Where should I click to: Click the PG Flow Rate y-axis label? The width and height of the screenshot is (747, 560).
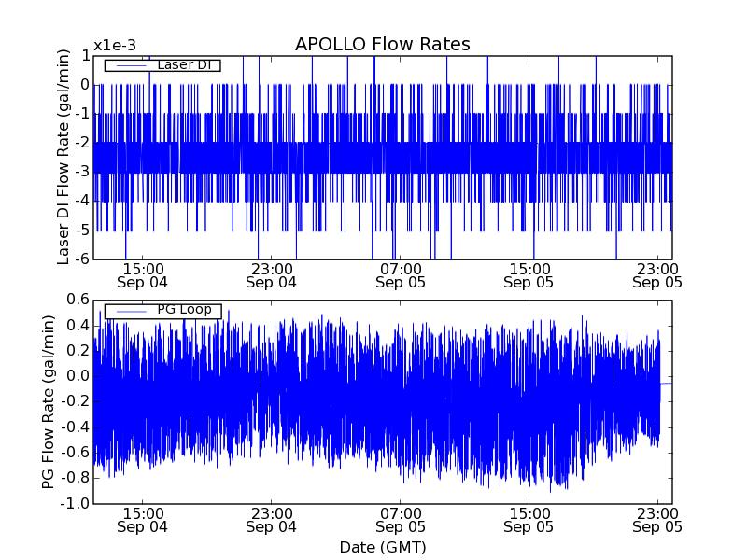pyautogui.click(x=49, y=401)
